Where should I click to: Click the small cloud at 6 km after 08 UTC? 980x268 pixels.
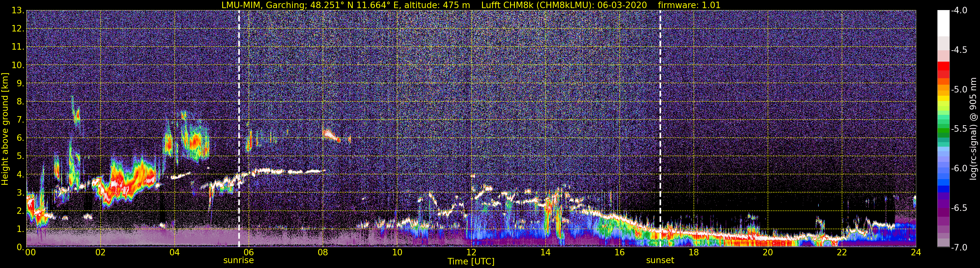(332, 135)
